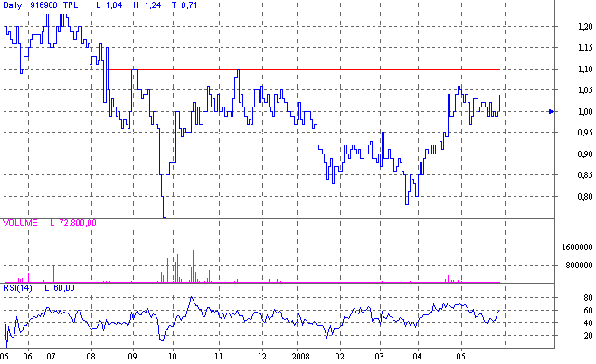Click the '2008' year label on time axis
596x364 pixels.
(x=300, y=357)
